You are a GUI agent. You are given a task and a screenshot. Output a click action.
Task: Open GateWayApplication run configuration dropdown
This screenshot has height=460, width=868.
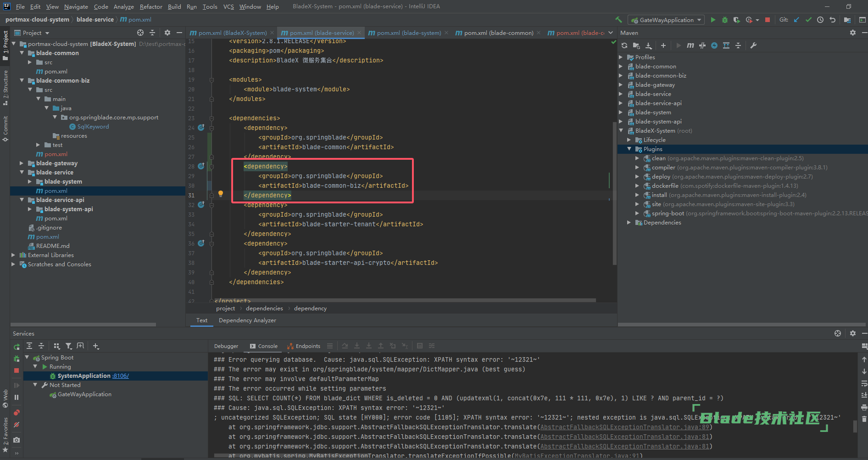tap(667, 20)
